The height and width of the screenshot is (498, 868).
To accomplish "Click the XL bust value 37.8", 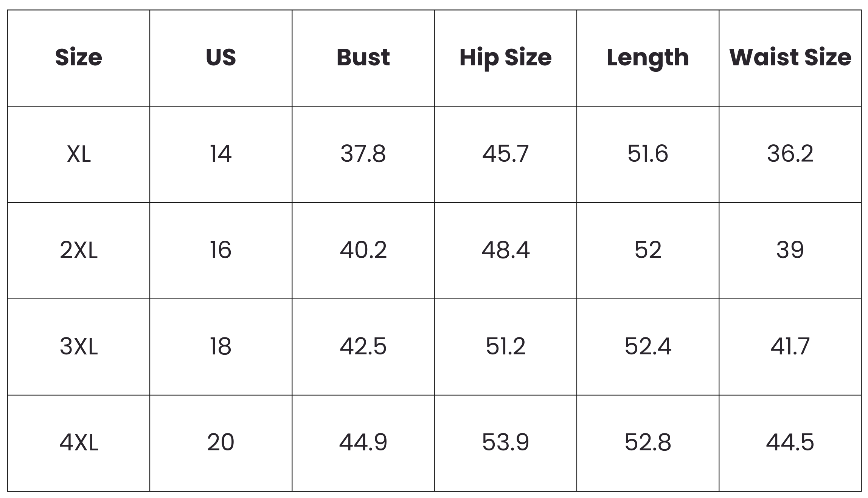I will (x=363, y=154).
